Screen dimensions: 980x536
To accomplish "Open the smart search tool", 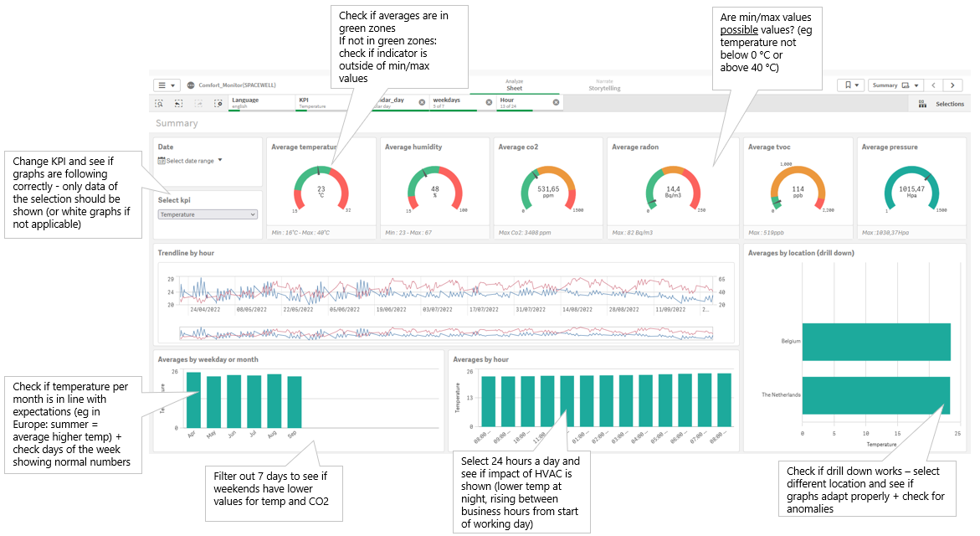I will (x=159, y=103).
